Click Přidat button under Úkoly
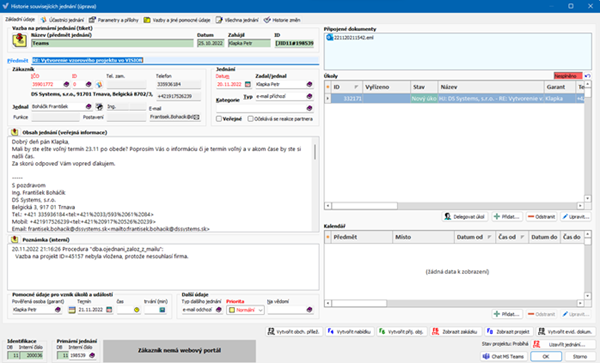This screenshot has width=600, height=363. click(x=507, y=216)
